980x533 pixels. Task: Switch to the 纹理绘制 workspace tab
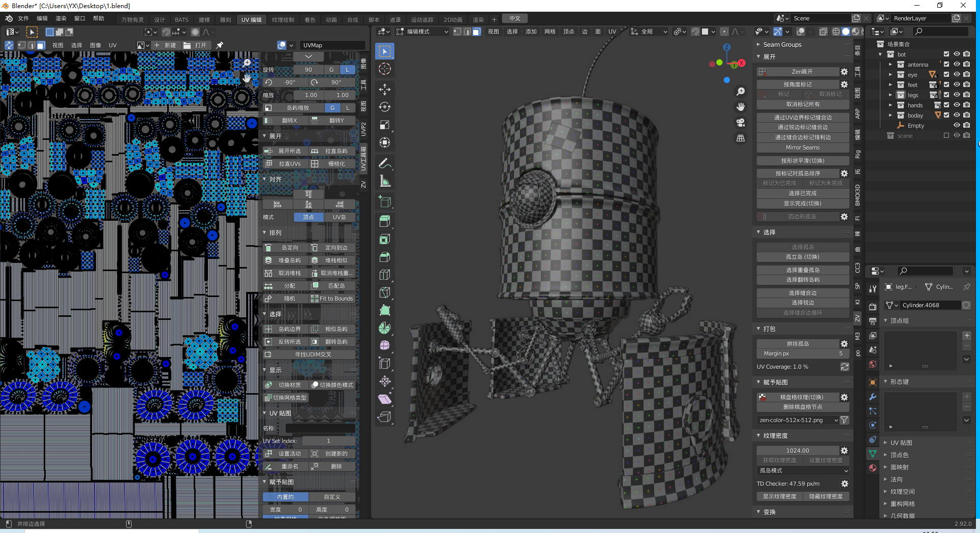point(283,19)
